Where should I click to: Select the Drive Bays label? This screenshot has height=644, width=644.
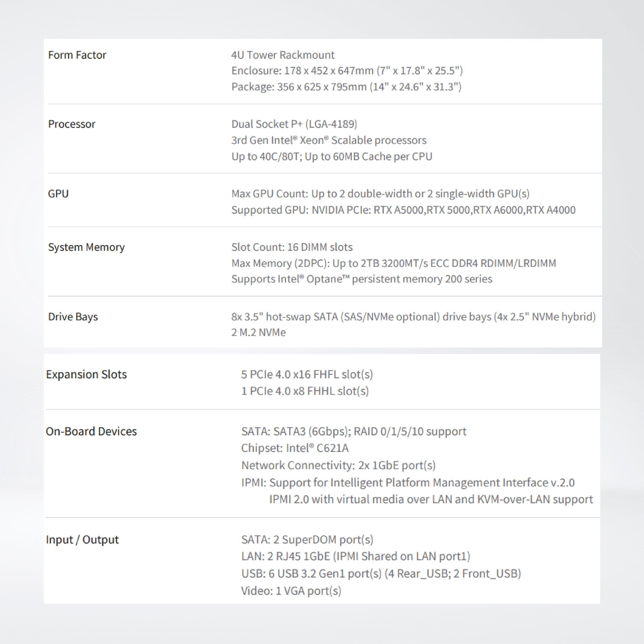(73, 316)
